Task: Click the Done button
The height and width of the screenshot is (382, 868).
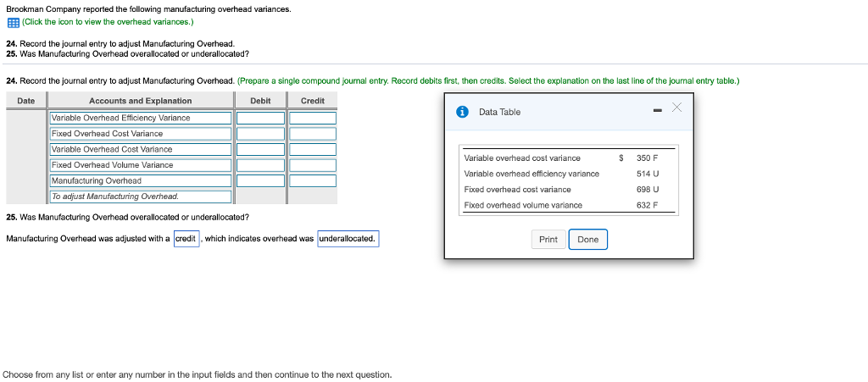Action: (588, 240)
